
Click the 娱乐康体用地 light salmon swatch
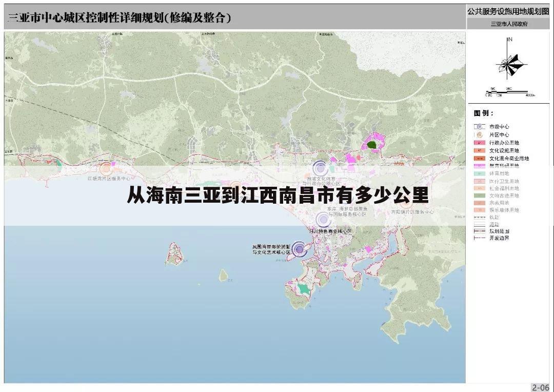[480, 210]
